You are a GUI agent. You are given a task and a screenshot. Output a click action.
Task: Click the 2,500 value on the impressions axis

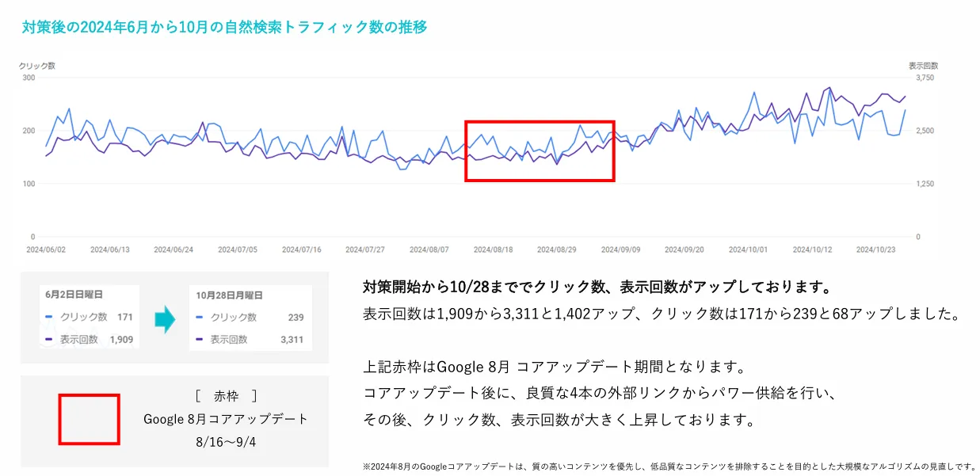(924, 131)
